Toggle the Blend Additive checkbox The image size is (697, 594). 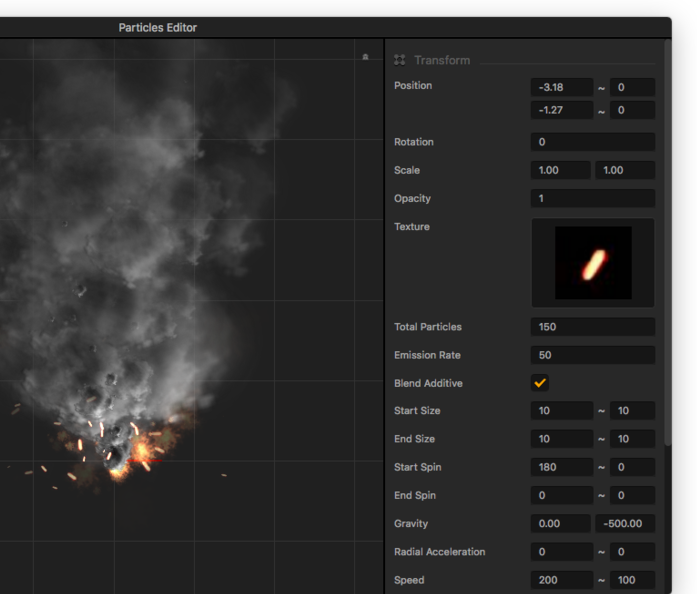click(x=540, y=383)
